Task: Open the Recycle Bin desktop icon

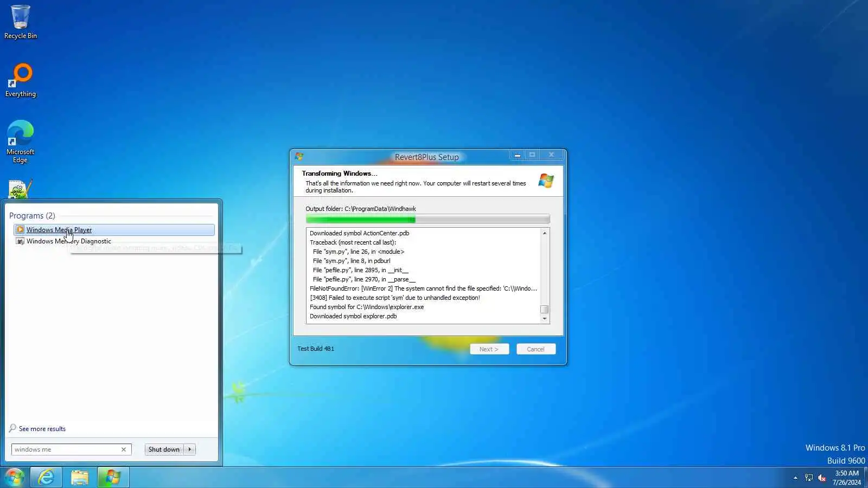Action: click(21, 22)
